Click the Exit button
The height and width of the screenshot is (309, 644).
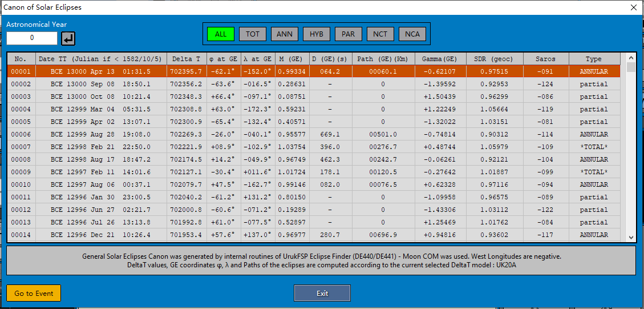(x=322, y=294)
